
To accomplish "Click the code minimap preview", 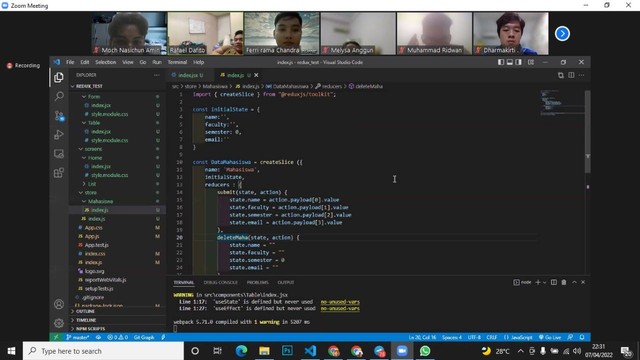I will [x=562, y=103].
